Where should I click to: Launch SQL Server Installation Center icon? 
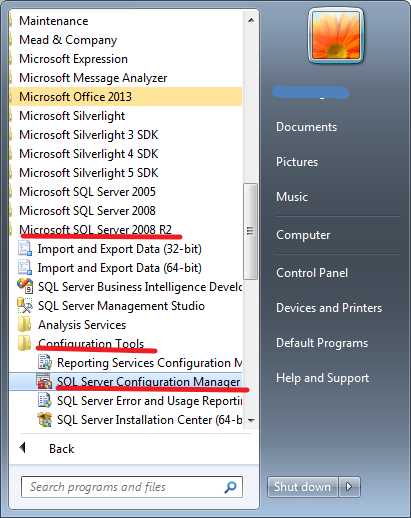coord(44,419)
